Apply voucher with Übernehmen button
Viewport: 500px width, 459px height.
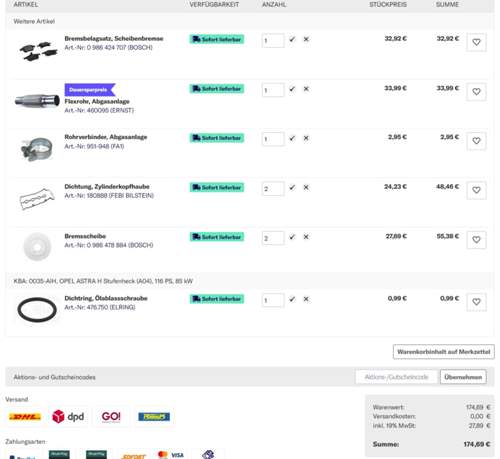(x=463, y=377)
